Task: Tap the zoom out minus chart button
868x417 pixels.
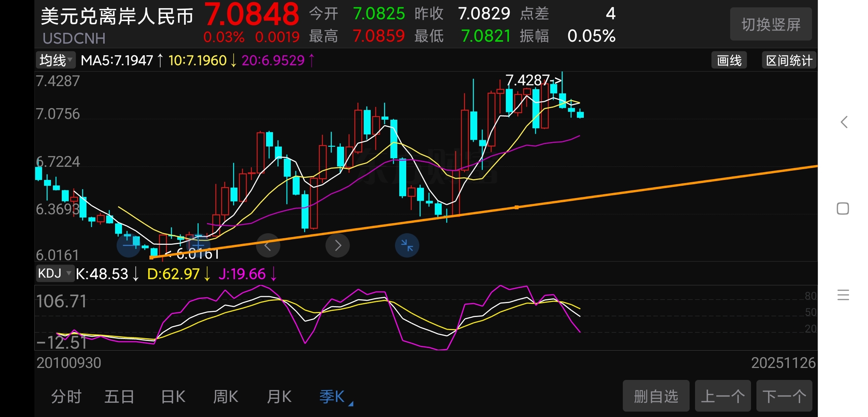Action: [x=129, y=246]
